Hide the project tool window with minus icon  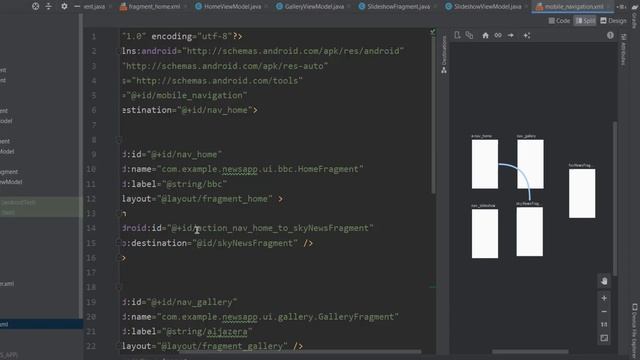(77, 6)
